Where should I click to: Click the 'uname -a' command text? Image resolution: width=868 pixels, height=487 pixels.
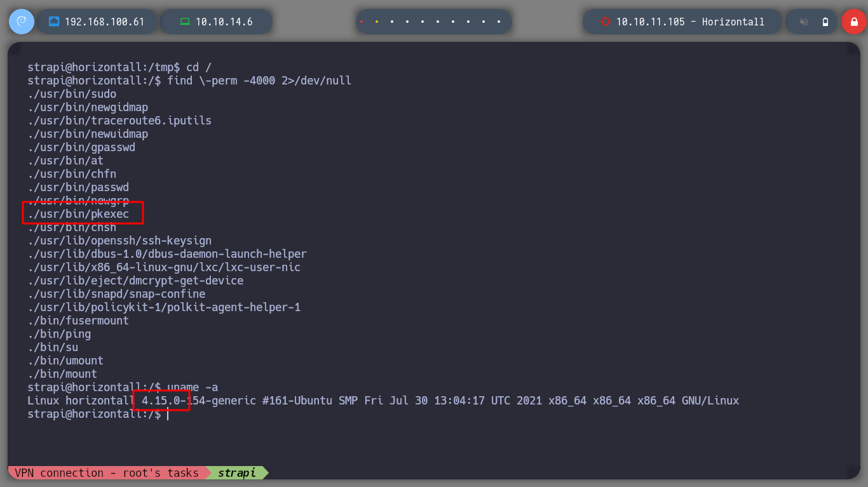coord(193,387)
